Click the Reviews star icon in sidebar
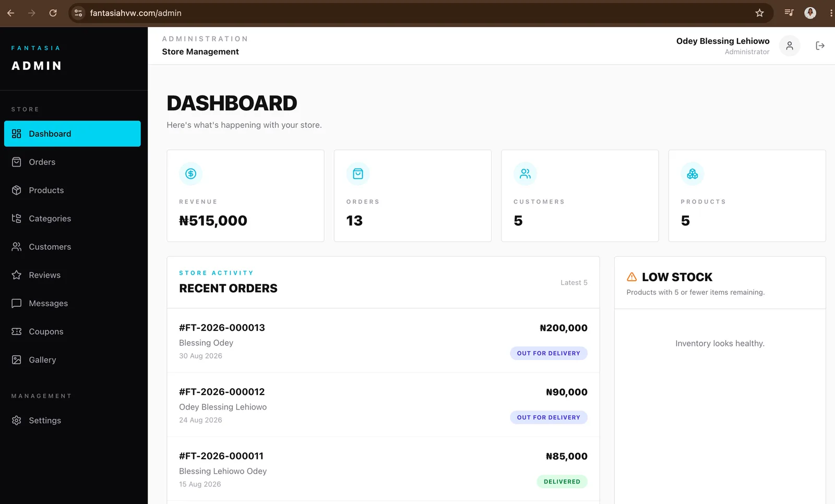Viewport: 835px width, 504px height. point(17,274)
